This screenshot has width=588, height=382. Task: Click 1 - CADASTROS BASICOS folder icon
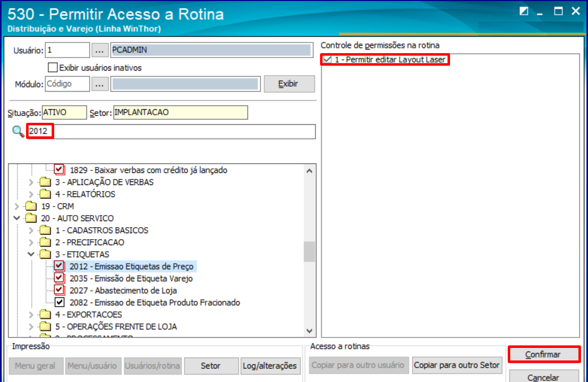[45, 230]
